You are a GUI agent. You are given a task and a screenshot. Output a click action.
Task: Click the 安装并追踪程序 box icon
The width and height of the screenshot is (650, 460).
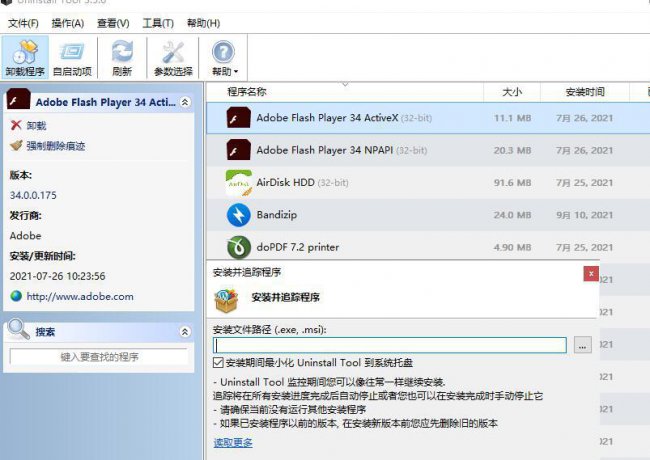(x=226, y=300)
